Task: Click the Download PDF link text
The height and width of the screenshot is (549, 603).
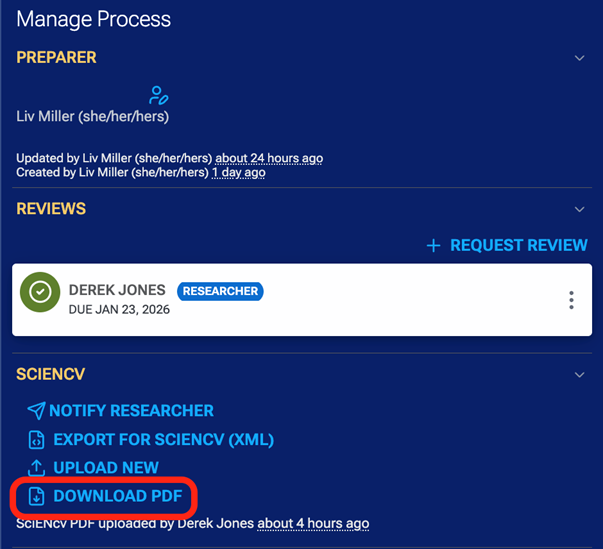Action: 116,496
